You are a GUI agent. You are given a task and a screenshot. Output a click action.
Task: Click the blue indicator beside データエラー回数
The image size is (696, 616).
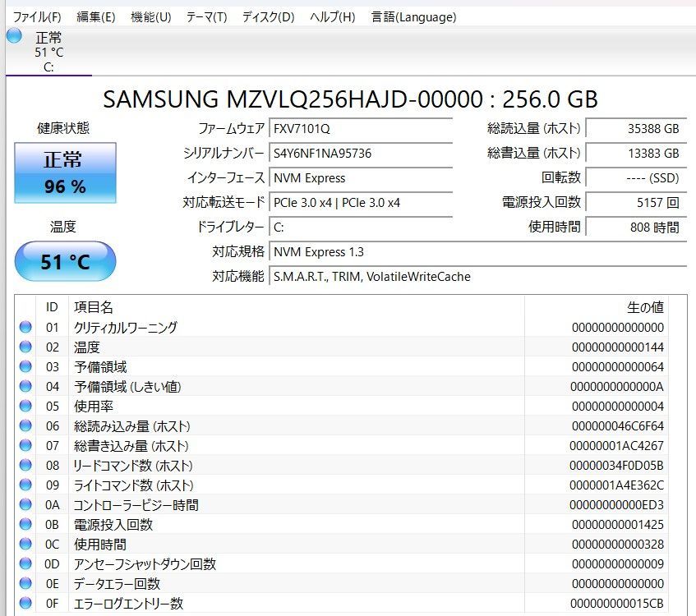tap(25, 584)
